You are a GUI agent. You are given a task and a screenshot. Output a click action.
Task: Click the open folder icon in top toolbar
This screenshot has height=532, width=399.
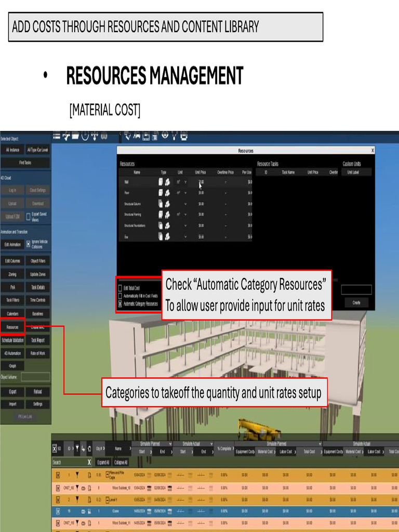tap(76, 136)
